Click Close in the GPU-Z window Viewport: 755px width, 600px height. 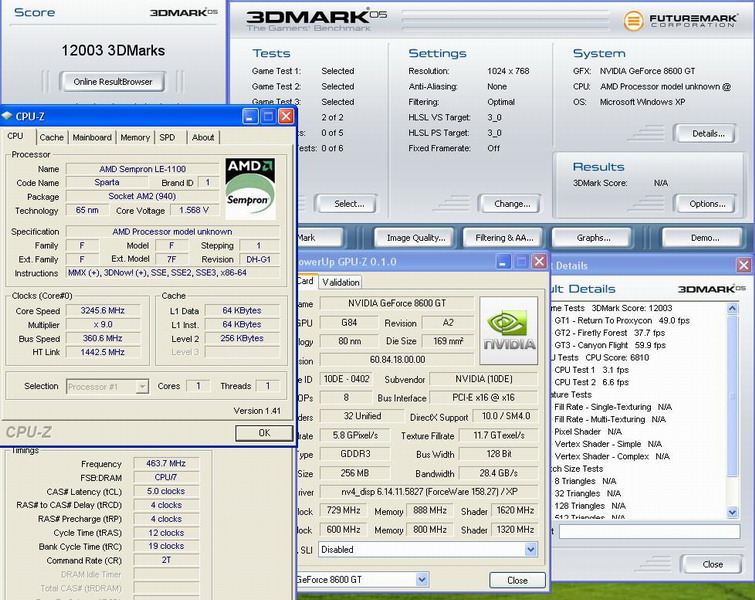tap(517, 580)
